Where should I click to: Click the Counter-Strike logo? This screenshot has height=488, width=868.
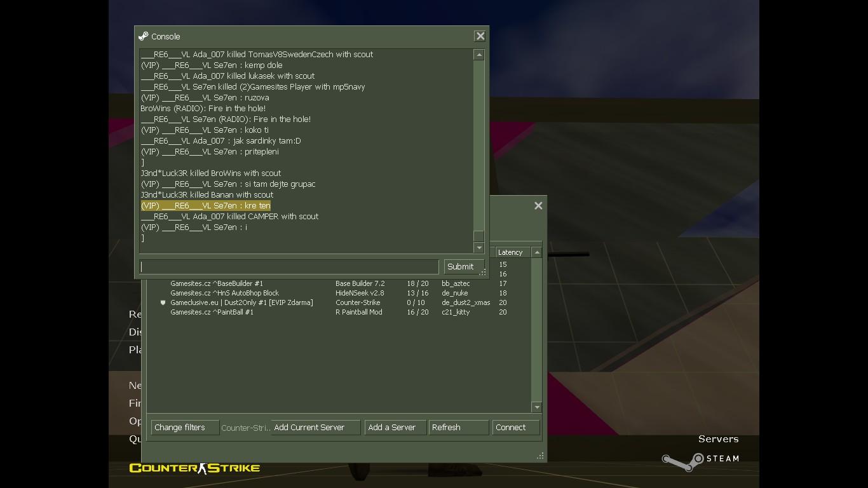point(194,468)
